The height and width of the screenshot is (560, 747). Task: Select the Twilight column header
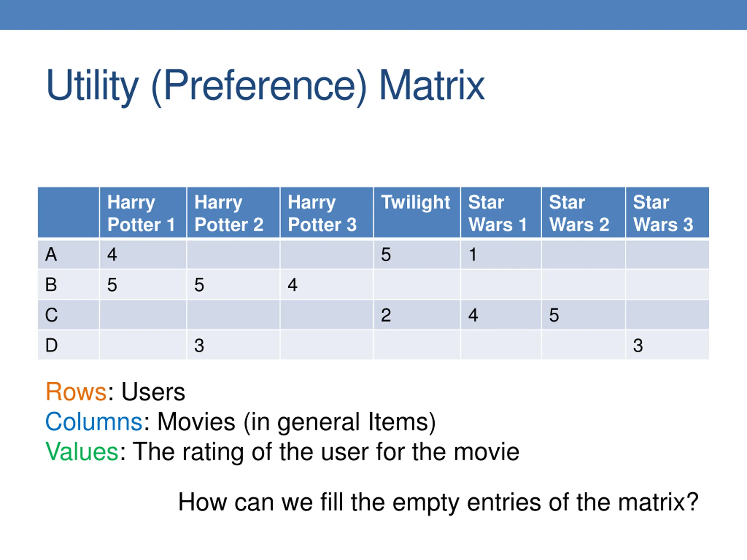pos(417,213)
